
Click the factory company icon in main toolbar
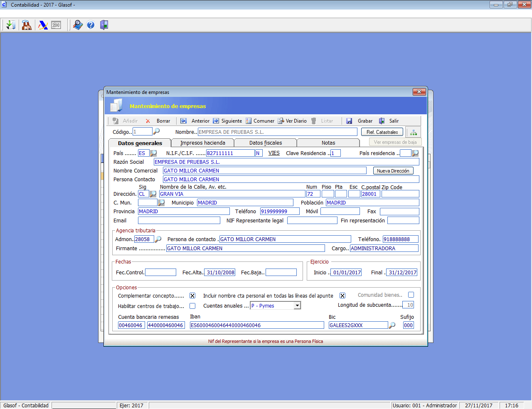pyautogui.click(x=27, y=25)
